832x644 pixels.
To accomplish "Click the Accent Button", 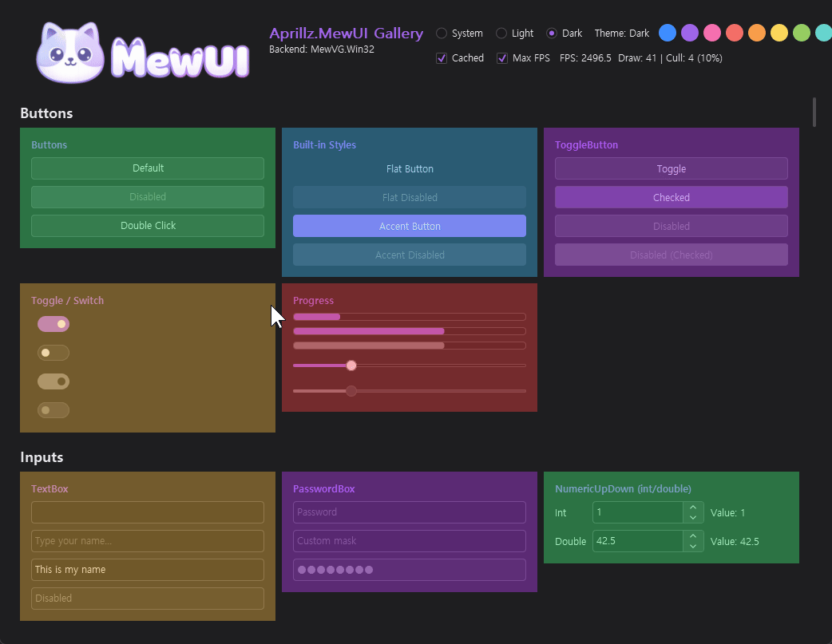I will click(x=410, y=226).
